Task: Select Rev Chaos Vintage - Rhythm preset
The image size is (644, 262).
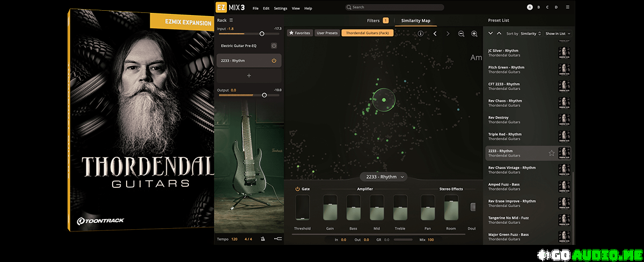Action: click(529, 170)
